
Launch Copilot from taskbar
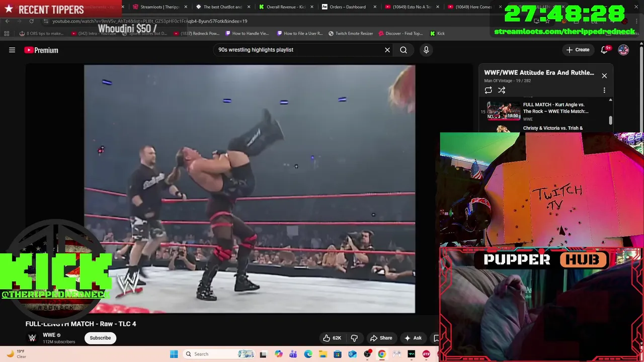(278, 354)
